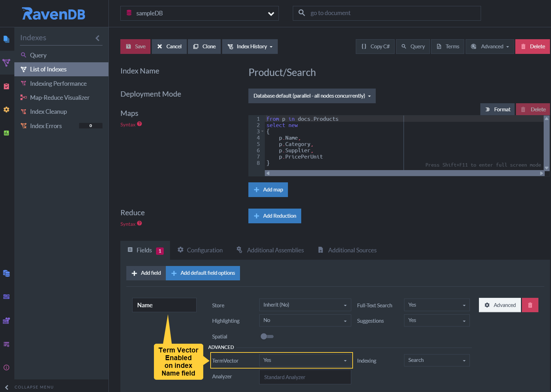Switch to the Additional Assemblies tab
Viewport: 551px width, 392px height.
pos(270,250)
